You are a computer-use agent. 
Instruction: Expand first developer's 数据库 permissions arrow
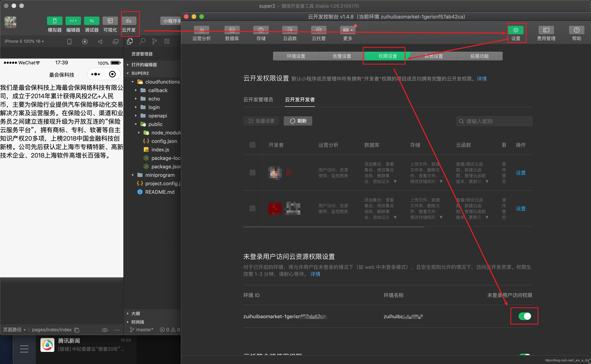click(x=395, y=181)
